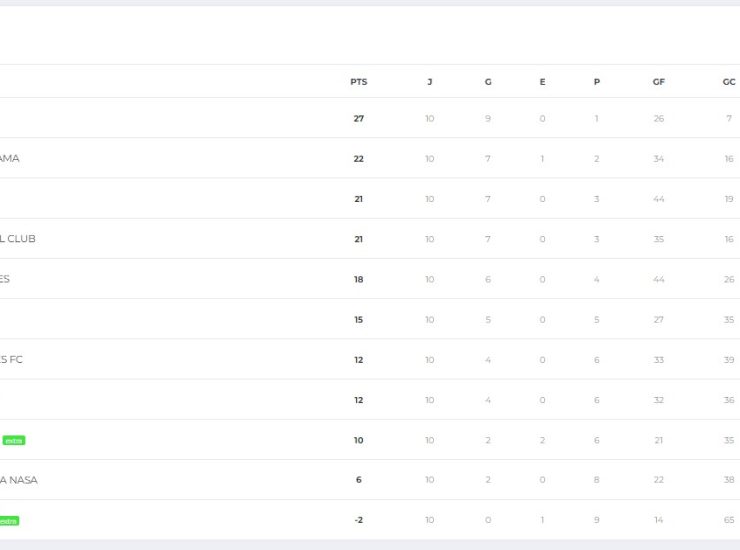This screenshot has width=740, height=550.
Task: Select the 27 points value in first row
Action: [x=359, y=118]
